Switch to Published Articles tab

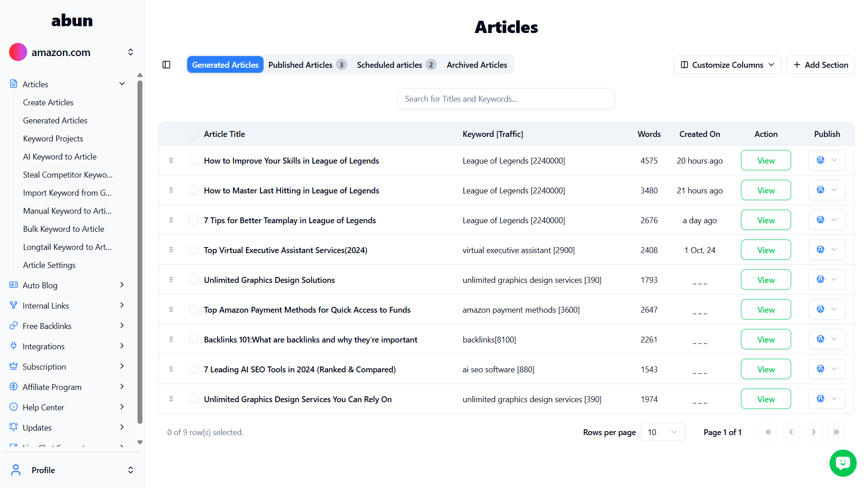307,65
